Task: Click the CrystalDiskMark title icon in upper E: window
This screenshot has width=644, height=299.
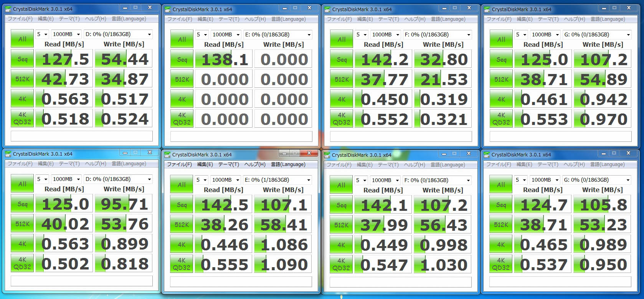Action: point(168,9)
